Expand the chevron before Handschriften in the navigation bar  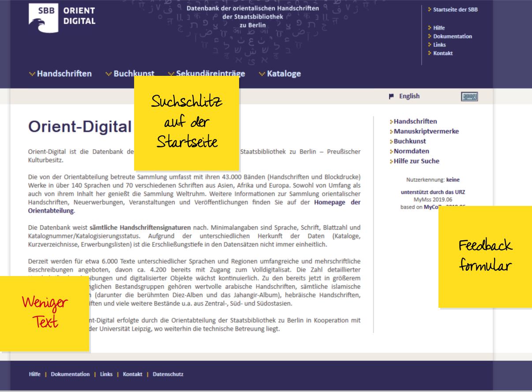(x=32, y=74)
